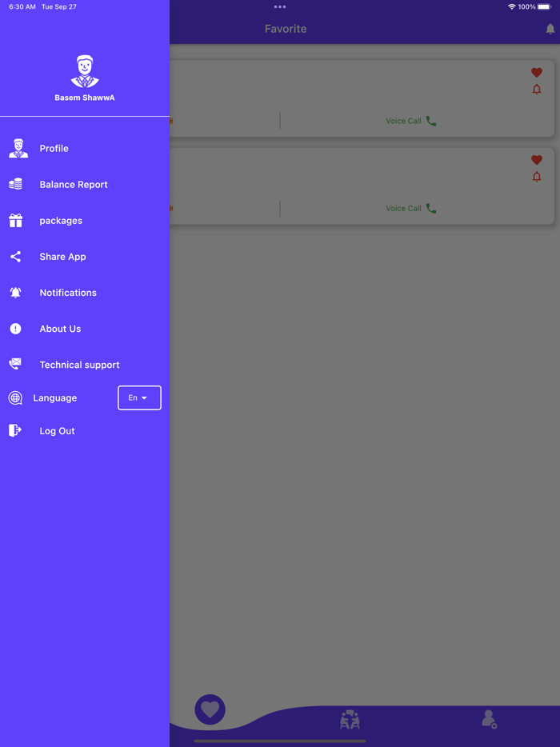
Task: Click the profile person icon in menu
Action: click(x=18, y=148)
